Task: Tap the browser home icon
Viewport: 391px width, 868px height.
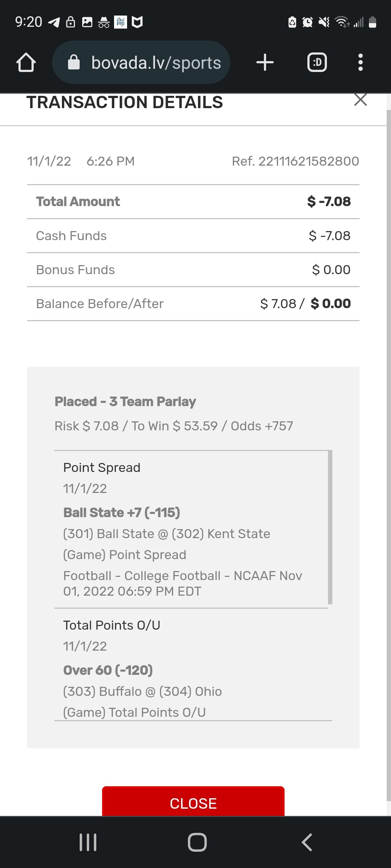Action: coord(26,63)
